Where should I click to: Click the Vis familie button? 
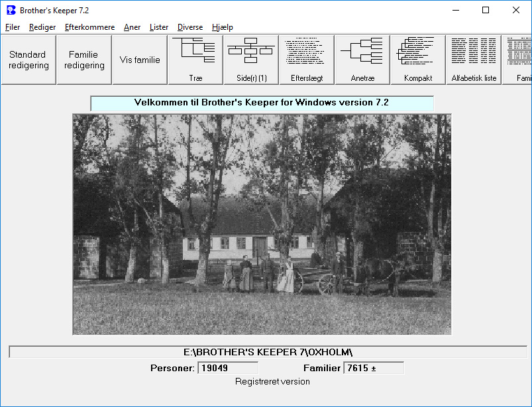tap(140, 60)
